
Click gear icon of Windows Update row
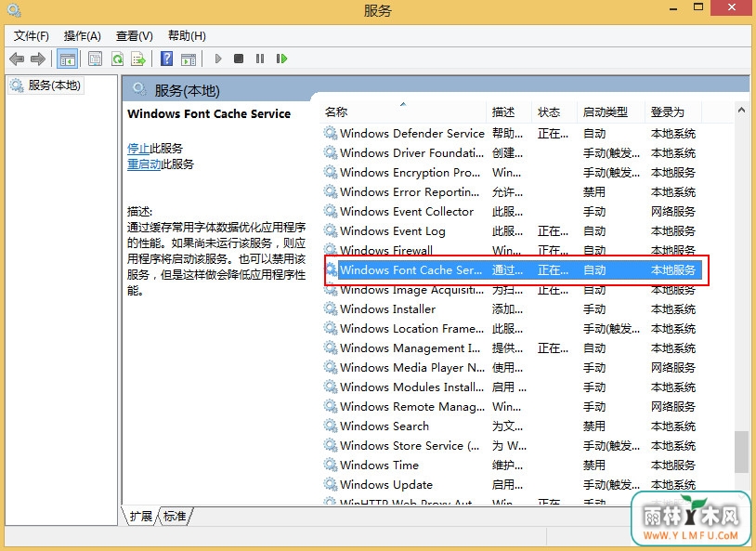(331, 484)
